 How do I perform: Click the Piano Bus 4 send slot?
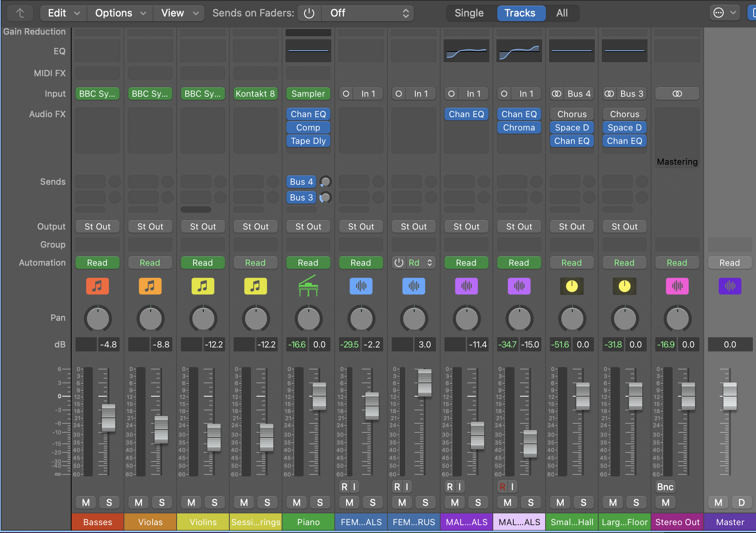pyautogui.click(x=301, y=182)
